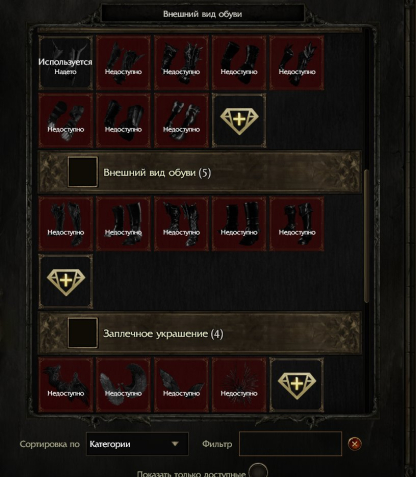
Task: Open the Категории sort dropdown
Action: click(x=137, y=444)
